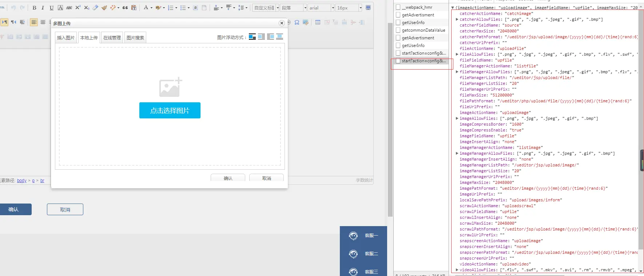Expand the imageManagerAllowFiles array
644x276 pixels.
[457, 153]
